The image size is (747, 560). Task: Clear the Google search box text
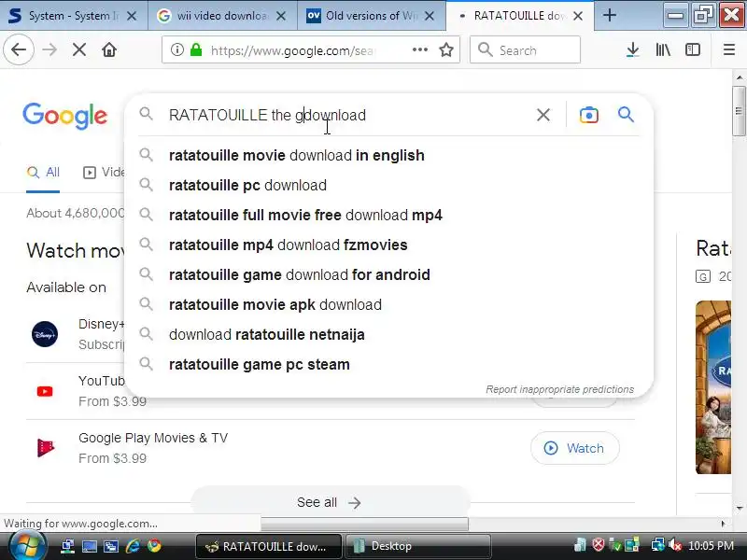pos(543,115)
